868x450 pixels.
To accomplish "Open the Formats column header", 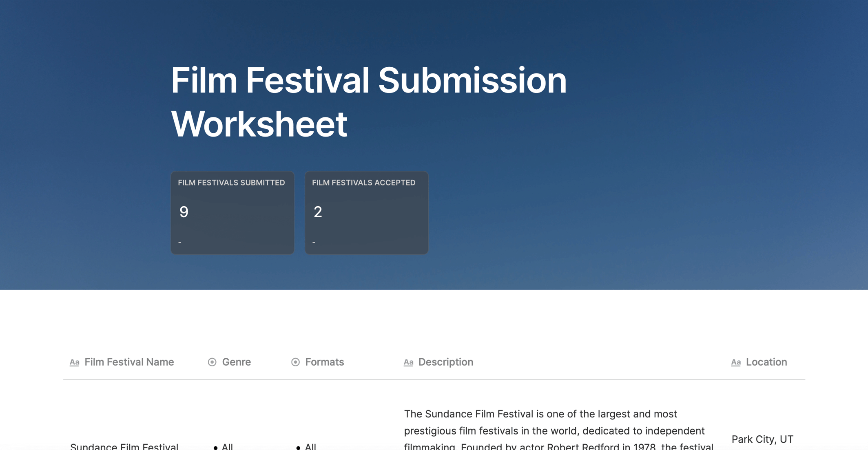I will (318, 362).
